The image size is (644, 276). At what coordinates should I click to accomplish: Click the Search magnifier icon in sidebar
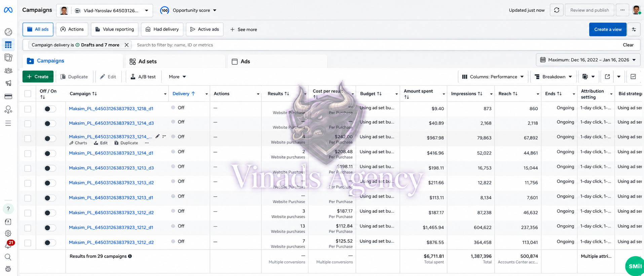(x=8, y=257)
